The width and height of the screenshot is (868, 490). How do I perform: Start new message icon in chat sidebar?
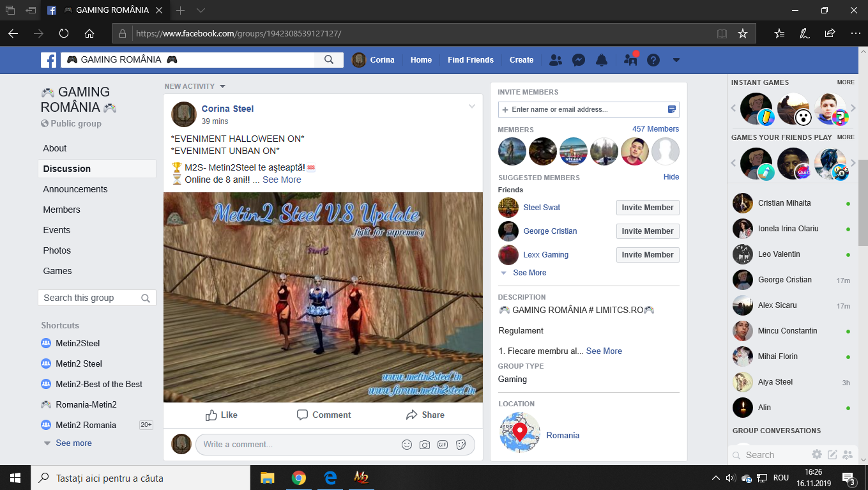[832, 455]
